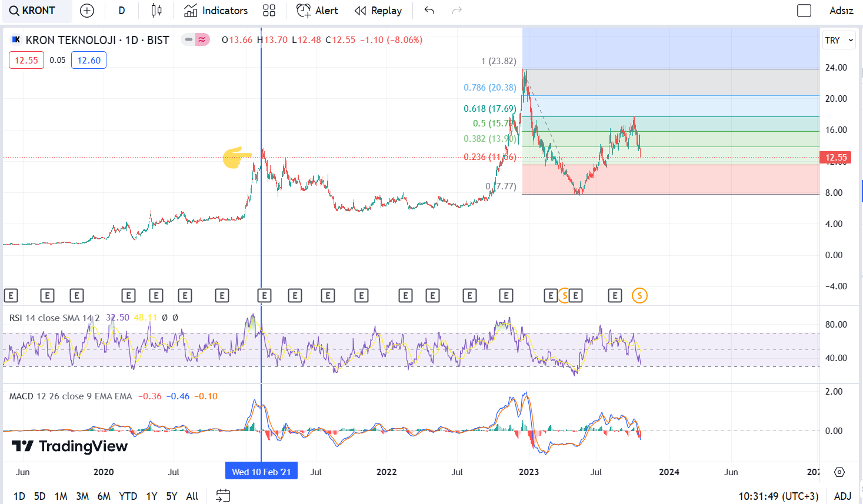The image size is (863, 504).
Task: Open the Adsız layout name menu
Action: (841, 11)
